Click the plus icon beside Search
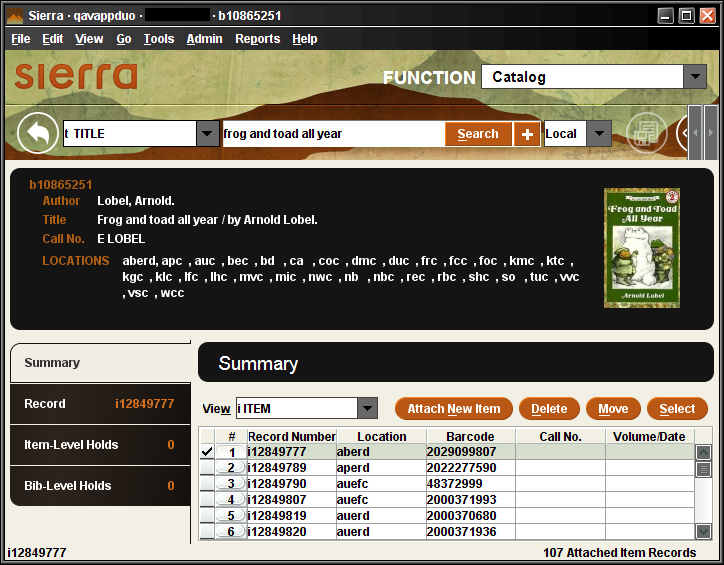724x565 pixels. pyautogui.click(x=527, y=134)
